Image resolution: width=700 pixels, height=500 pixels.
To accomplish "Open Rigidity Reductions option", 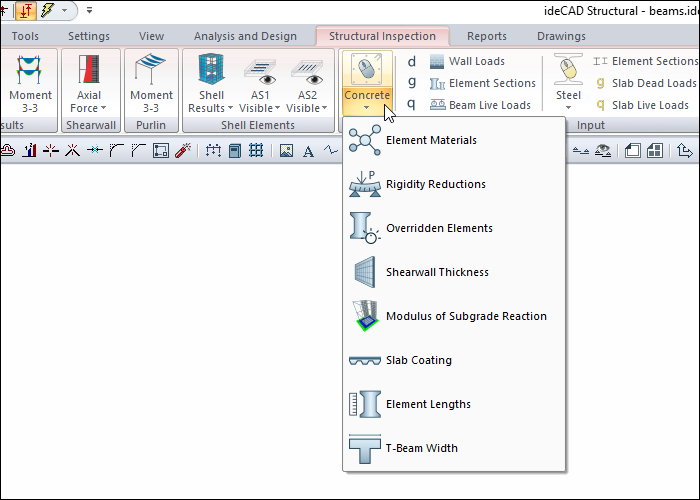I will coord(435,184).
